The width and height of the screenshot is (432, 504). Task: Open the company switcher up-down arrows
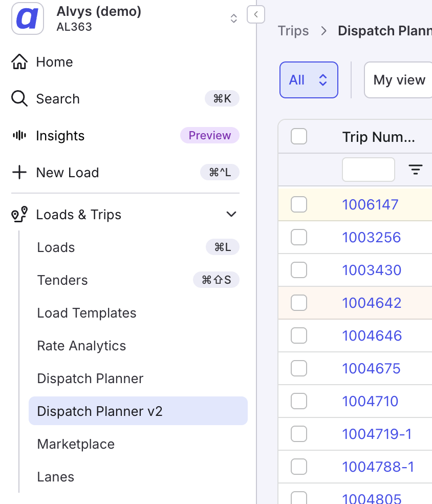point(234,18)
